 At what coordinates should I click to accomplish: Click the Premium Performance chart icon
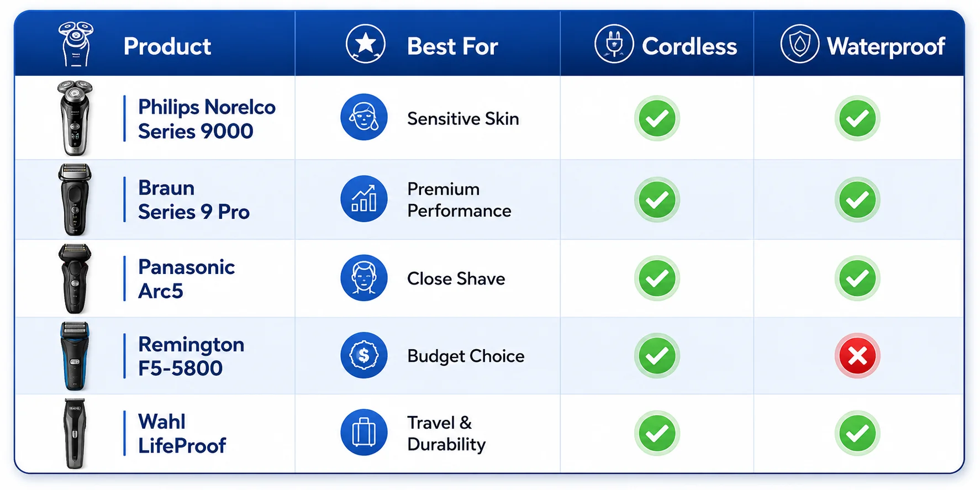point(364,199)
